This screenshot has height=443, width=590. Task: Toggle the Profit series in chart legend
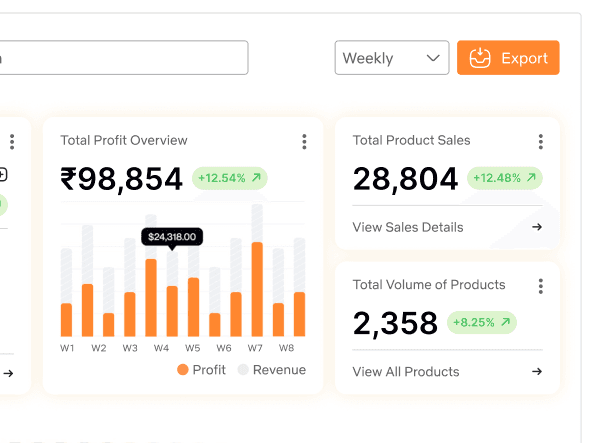pos(201,370)
